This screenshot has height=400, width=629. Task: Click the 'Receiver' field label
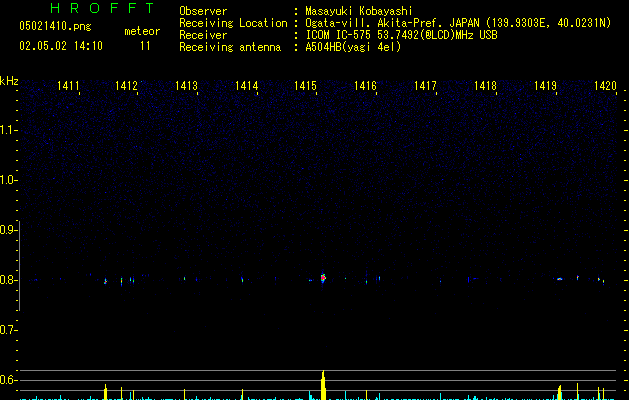click(203, 35)
